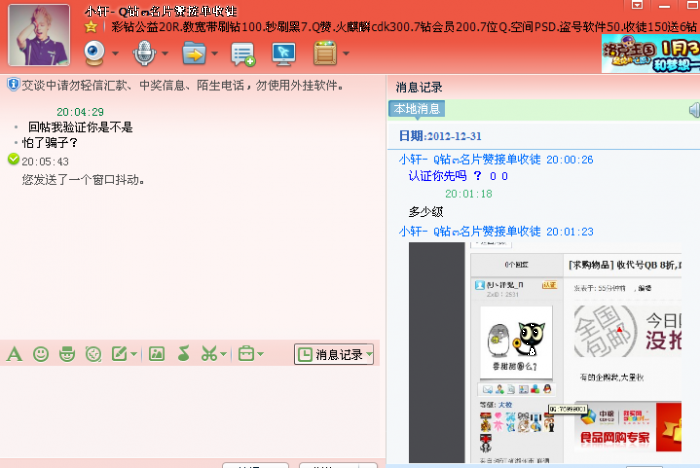
Task: Click the 消息记录 panel header
Action: point(419,88)
